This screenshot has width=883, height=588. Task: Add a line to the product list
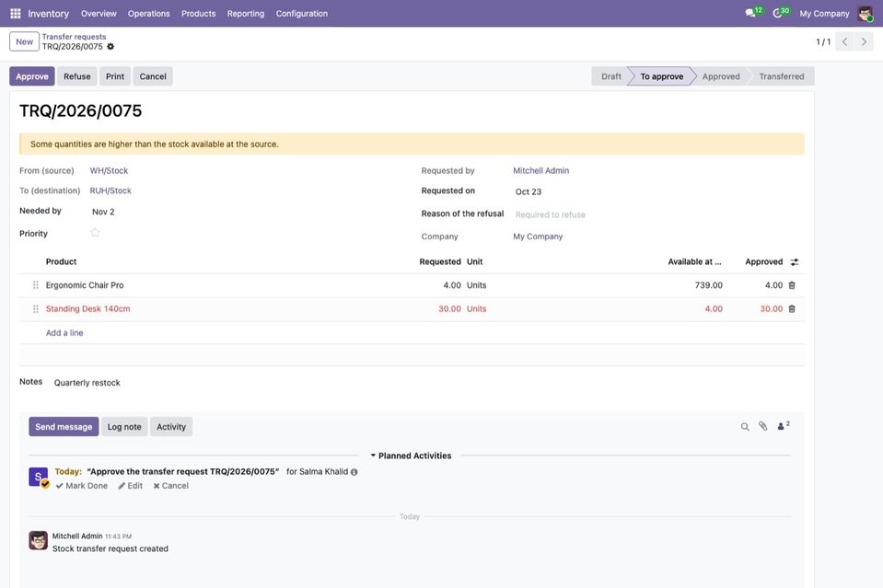pyautogui.click(x=64, y=333)
